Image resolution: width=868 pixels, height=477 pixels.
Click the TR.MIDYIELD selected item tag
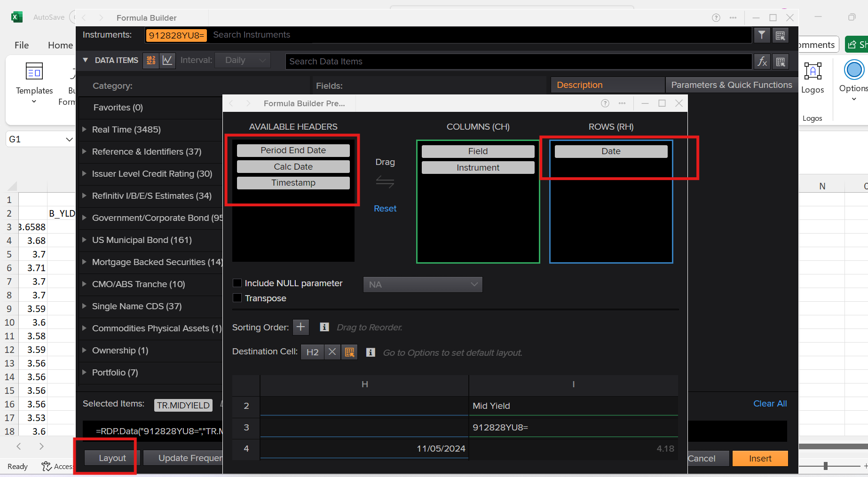click(183, 405)
